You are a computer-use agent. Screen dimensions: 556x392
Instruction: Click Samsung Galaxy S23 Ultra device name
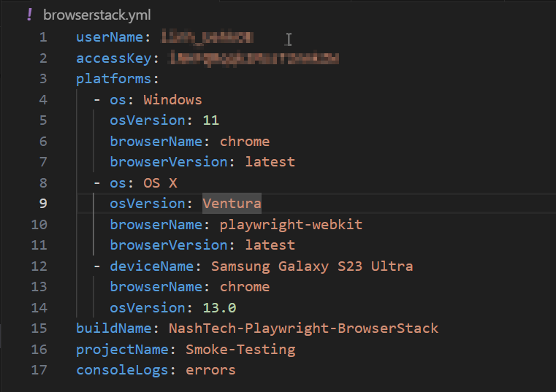tap(312, 266)
